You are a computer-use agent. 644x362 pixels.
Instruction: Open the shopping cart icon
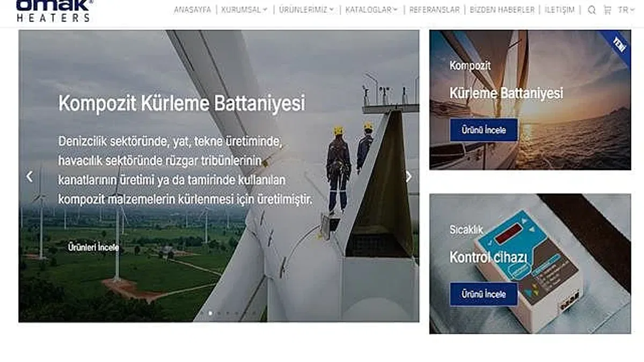point(607,10)
